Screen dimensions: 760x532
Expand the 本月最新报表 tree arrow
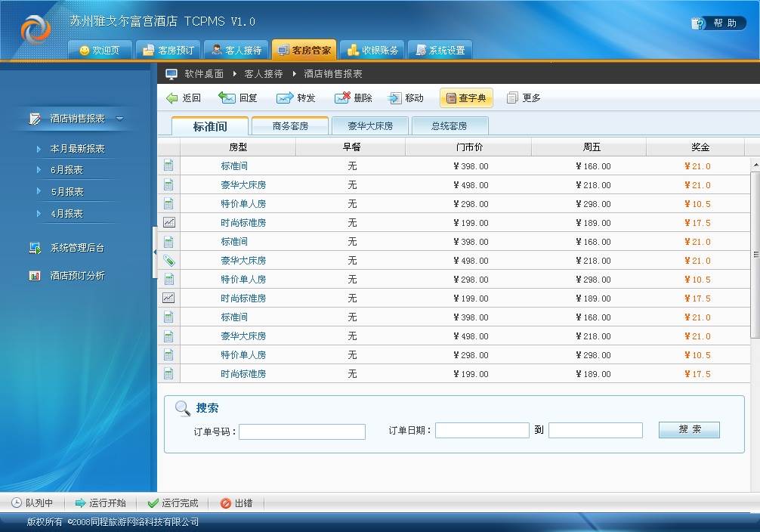pos(39,149)
